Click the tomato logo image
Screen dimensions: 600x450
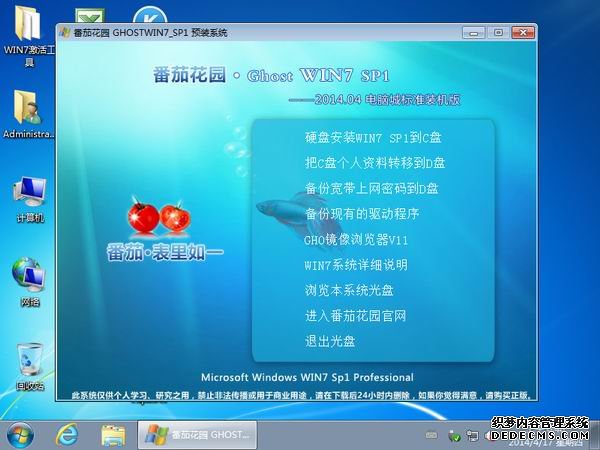pos(159,217)
